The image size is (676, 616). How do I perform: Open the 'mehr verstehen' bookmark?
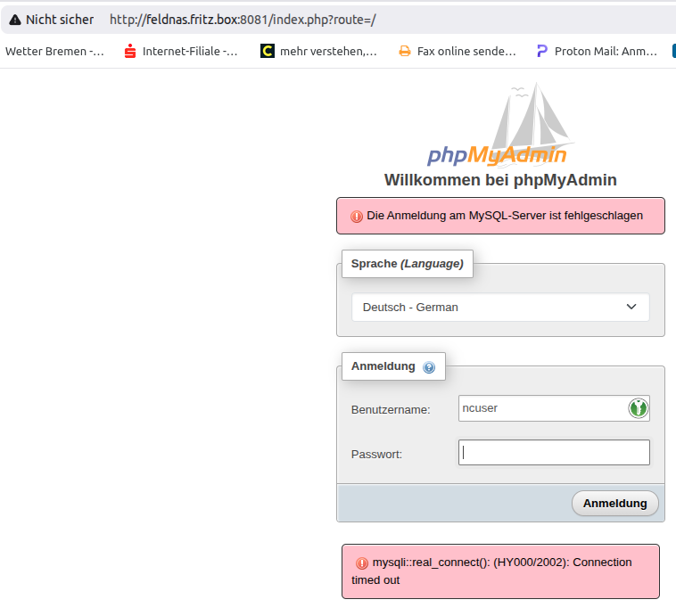pos(318,52)
